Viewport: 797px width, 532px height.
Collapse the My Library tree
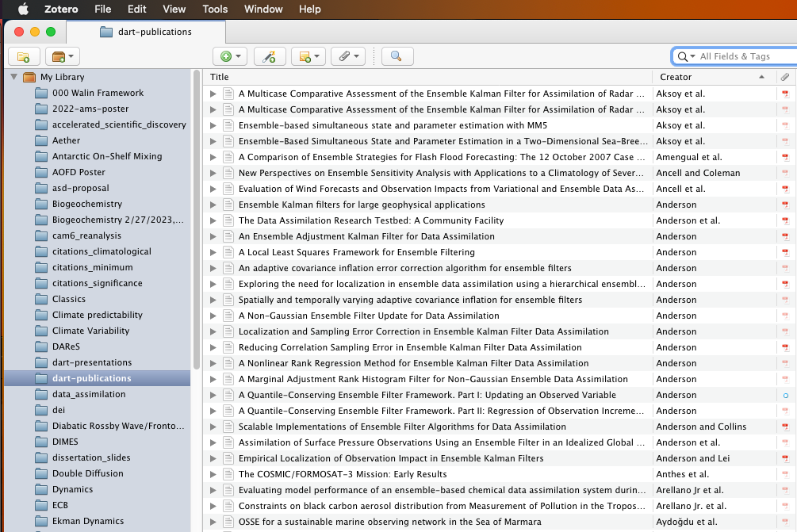13,77
